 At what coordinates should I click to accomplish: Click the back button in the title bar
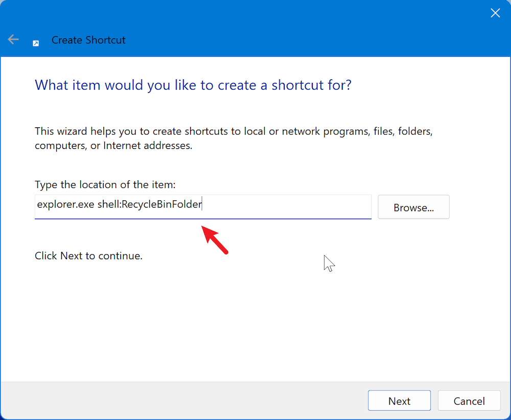13,39
